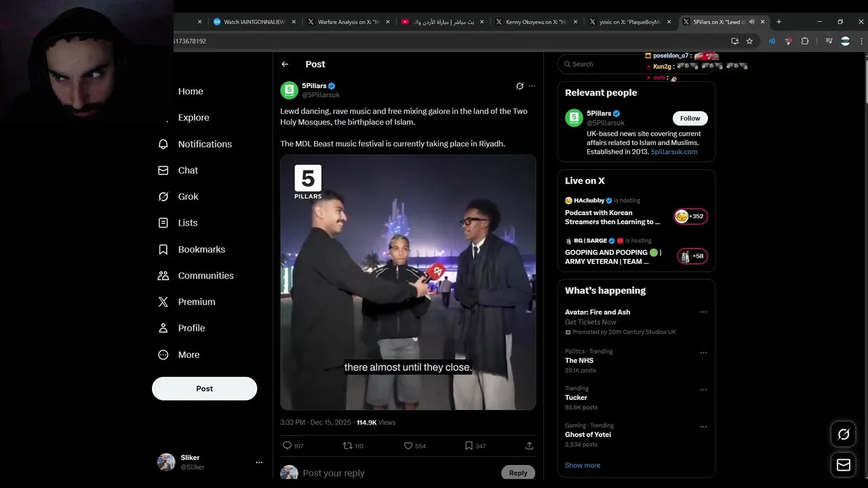Click the Grok explain icon on post
The height and width of the screenshot is (488, 868).
click(519, 86)
